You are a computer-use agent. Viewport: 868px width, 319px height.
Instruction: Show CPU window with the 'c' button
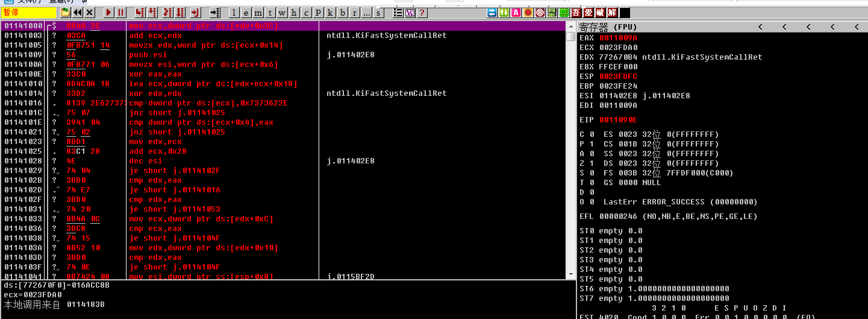(306, 13)
